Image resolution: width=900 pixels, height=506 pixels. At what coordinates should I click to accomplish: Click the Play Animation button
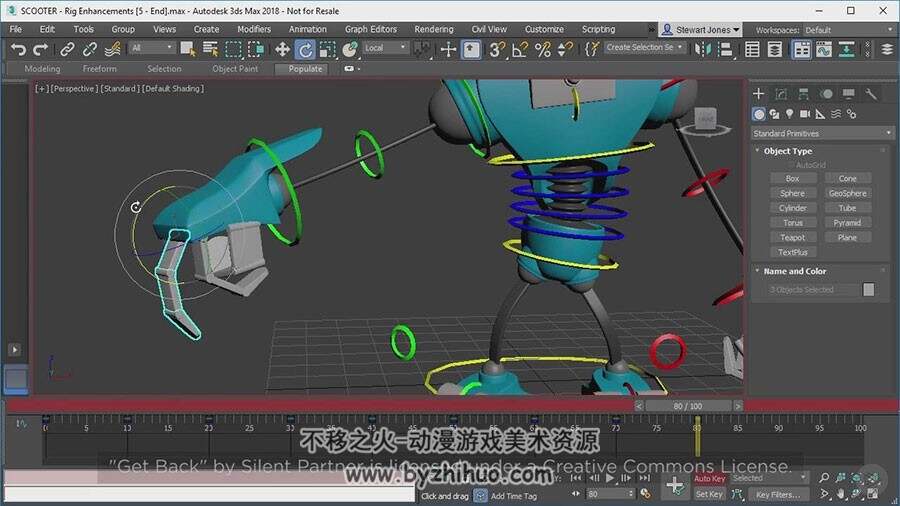point(610,478)
